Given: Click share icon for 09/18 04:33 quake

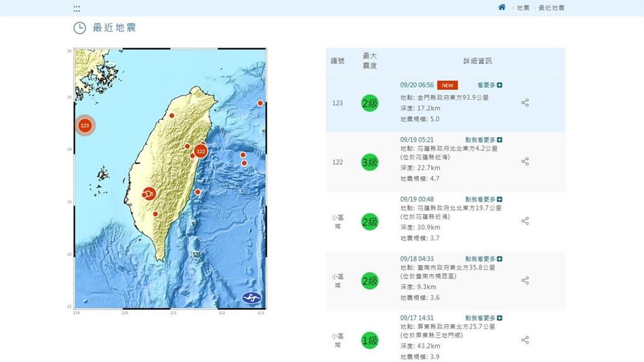Looking at the screenshot, I should 525,280.
